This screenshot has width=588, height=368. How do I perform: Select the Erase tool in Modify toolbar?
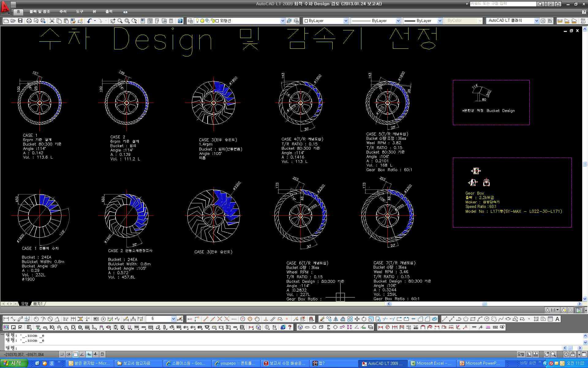322,319
